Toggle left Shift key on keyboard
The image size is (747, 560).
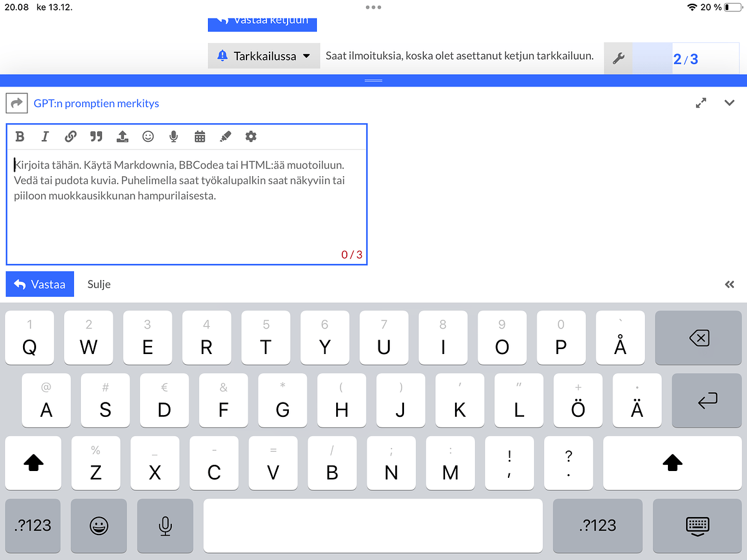click(33, 463)
